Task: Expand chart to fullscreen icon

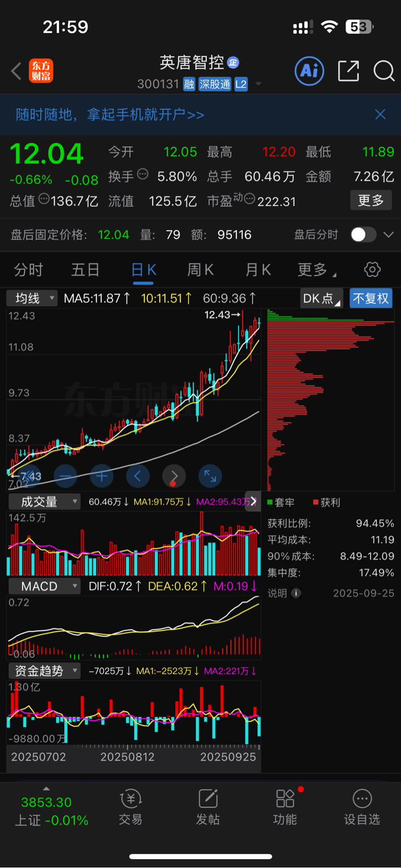Action: coord(210,476)
